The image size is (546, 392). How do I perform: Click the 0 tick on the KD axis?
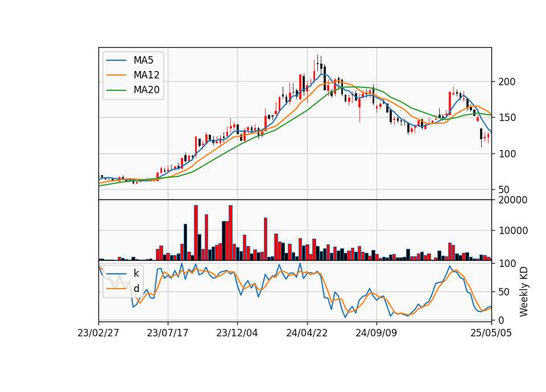pyautogui.click(x=502, y=320)
